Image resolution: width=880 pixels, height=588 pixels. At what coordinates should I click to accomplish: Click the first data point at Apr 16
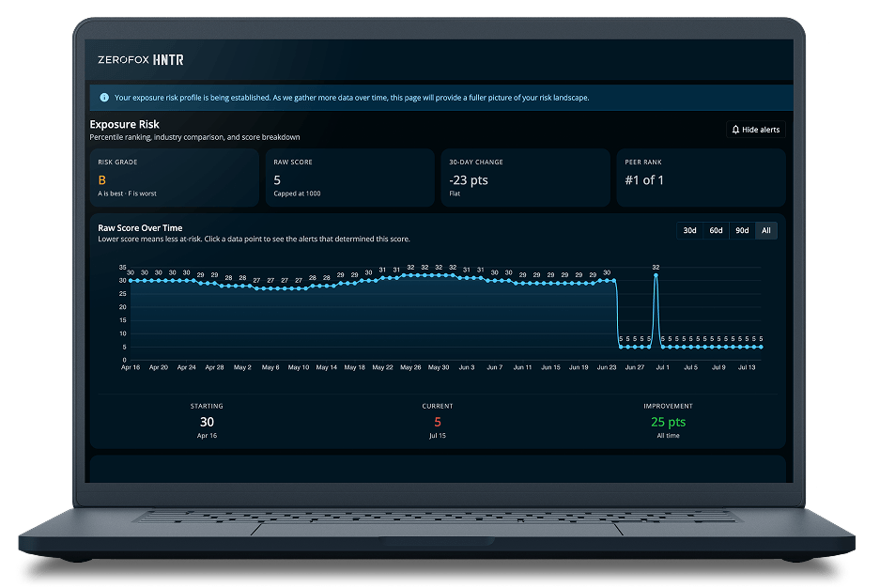click(131, 281)
